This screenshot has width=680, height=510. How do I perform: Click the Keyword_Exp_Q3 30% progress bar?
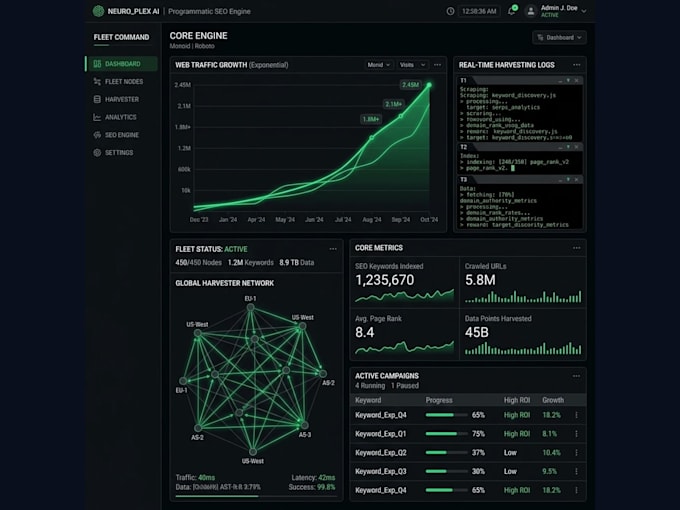(446, 471)
